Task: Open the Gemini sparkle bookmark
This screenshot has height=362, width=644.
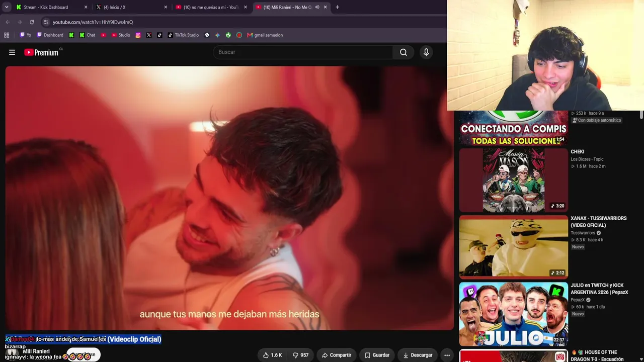Action: [x=217, y=35]
